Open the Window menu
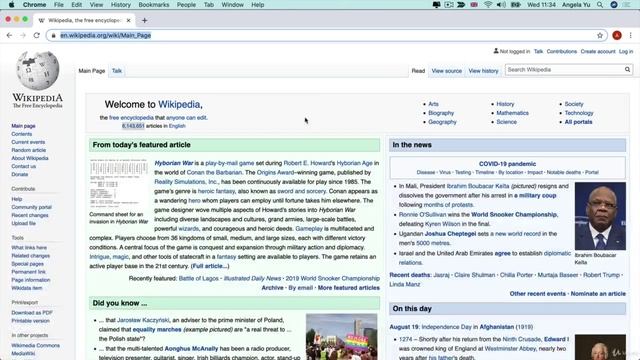Viewport: 640px width, 360px height. click(232, 4)
